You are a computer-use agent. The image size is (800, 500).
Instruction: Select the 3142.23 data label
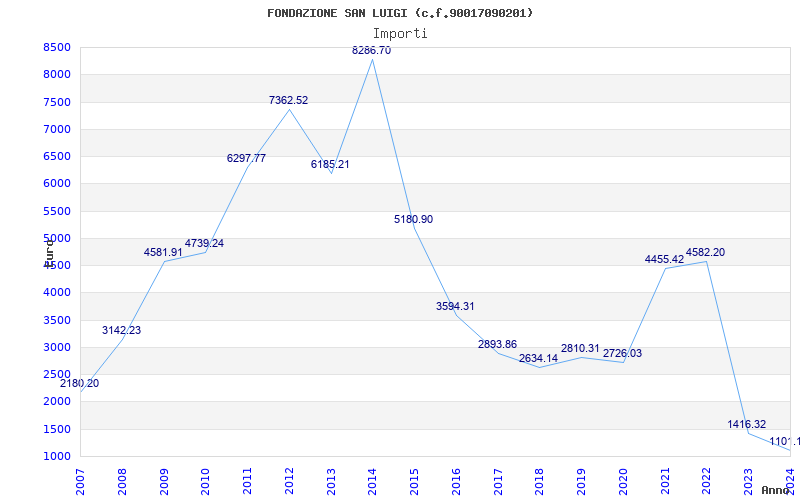121,330
